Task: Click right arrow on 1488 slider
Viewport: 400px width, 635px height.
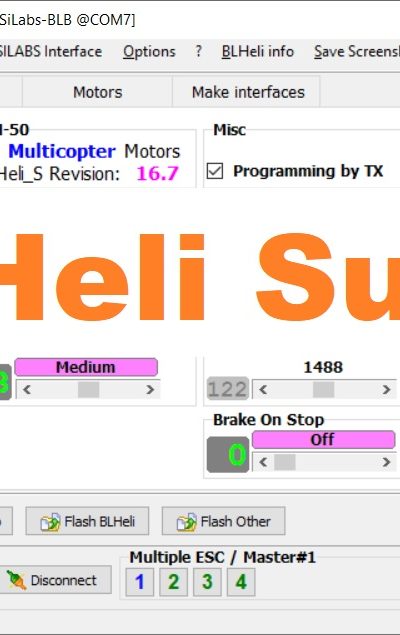Action: click(386, 390)
